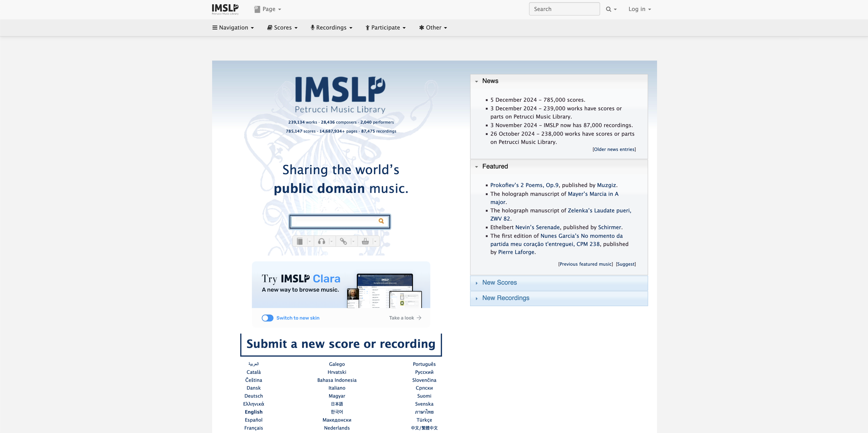Open the Page menu in the top bar
This screenshot has height=433, width=868.
tap(267, 9)
